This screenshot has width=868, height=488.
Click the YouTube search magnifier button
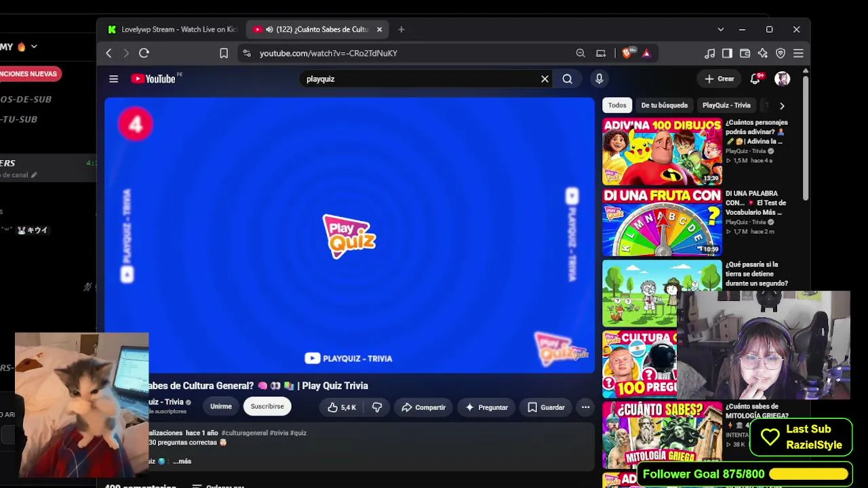(568, 79)
